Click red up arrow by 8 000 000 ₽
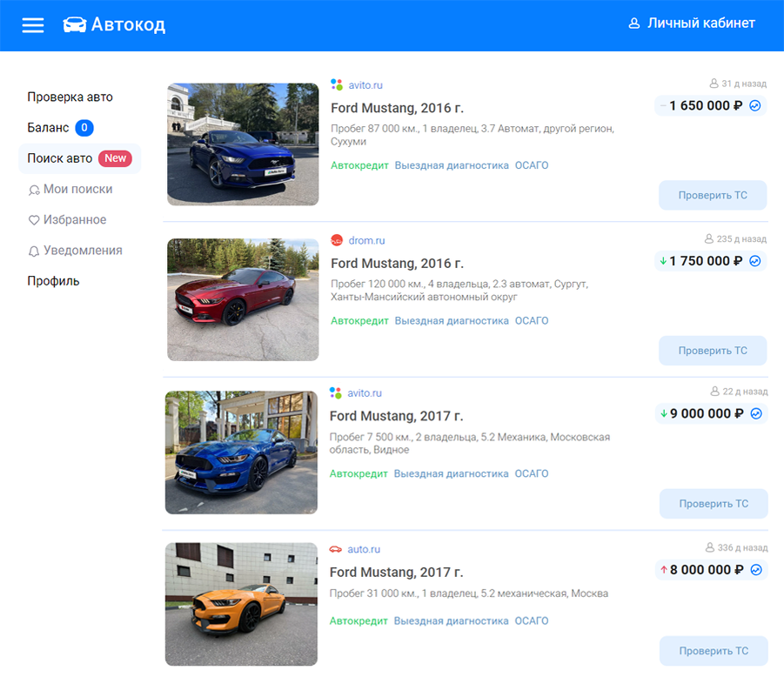784x677 pixels. coord(664,569)
